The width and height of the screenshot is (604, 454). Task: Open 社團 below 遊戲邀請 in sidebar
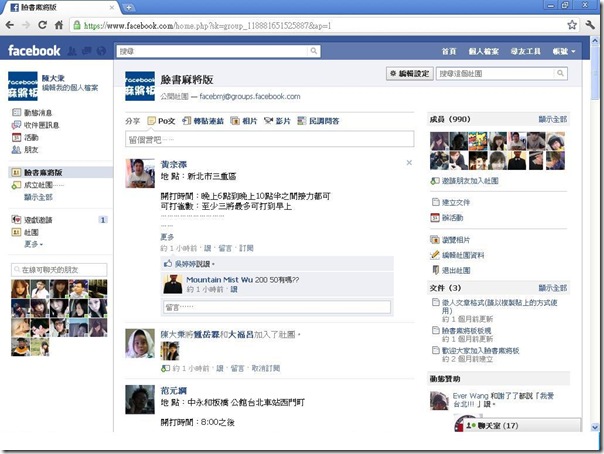click(x=25, y=232)
